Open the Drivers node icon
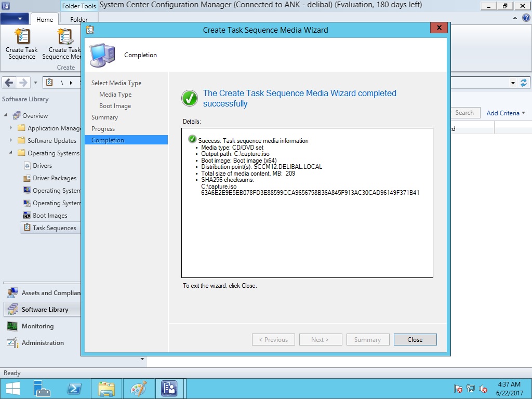This screenshot has height=399, width=532. [x=28, y=166]
